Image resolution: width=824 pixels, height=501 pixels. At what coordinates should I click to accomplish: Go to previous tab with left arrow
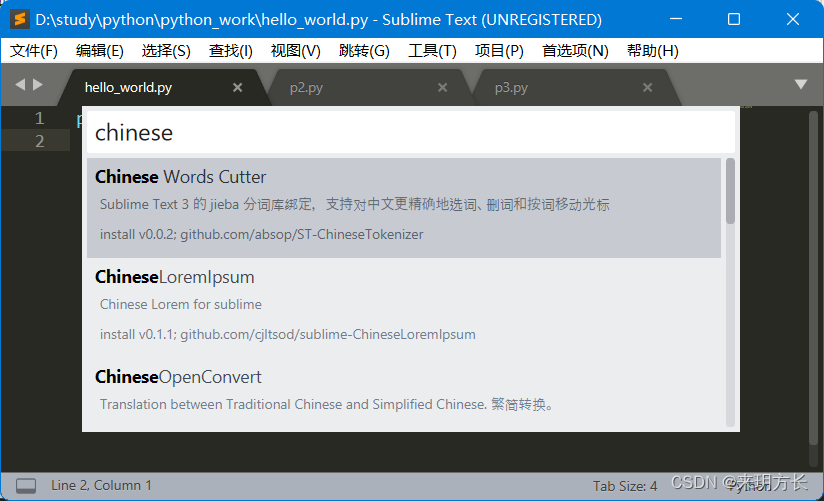tap(20, 84)
